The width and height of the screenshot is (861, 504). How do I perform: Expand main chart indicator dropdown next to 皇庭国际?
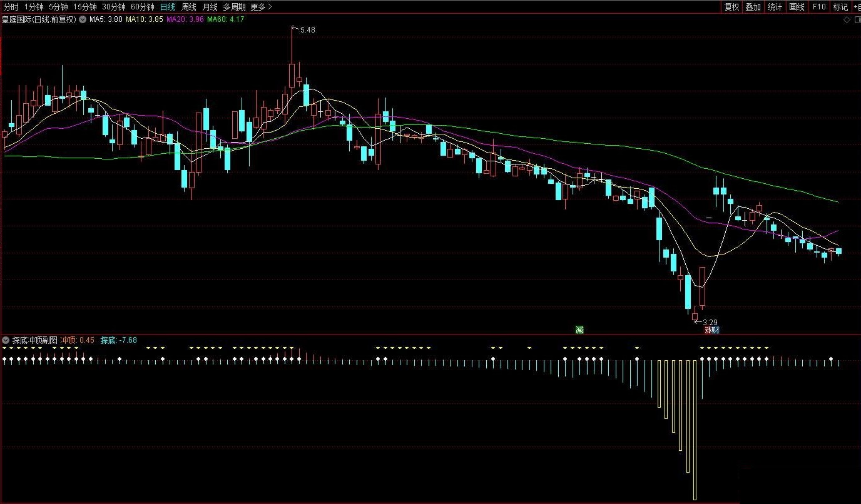(x=83, y=19)
